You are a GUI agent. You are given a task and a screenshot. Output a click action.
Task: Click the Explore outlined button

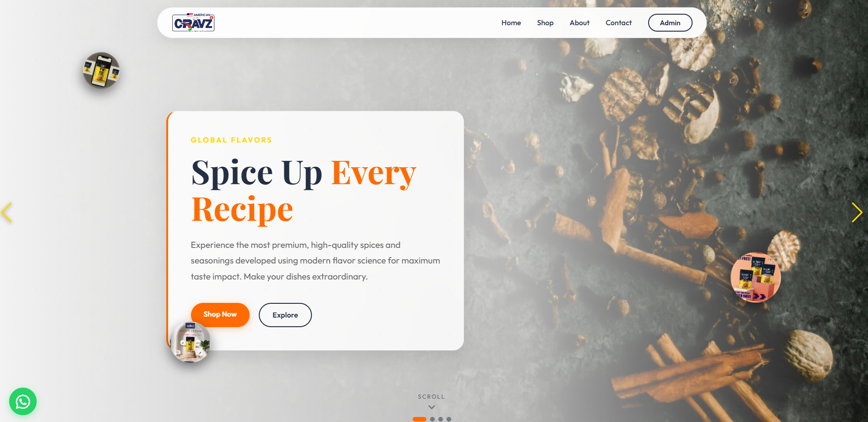285,315
